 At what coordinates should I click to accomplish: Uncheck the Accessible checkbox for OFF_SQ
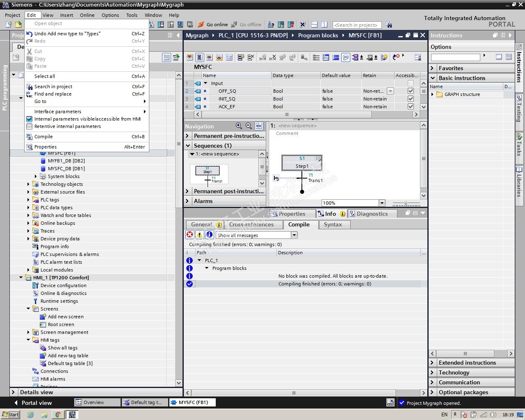click(x=411, y=91)
